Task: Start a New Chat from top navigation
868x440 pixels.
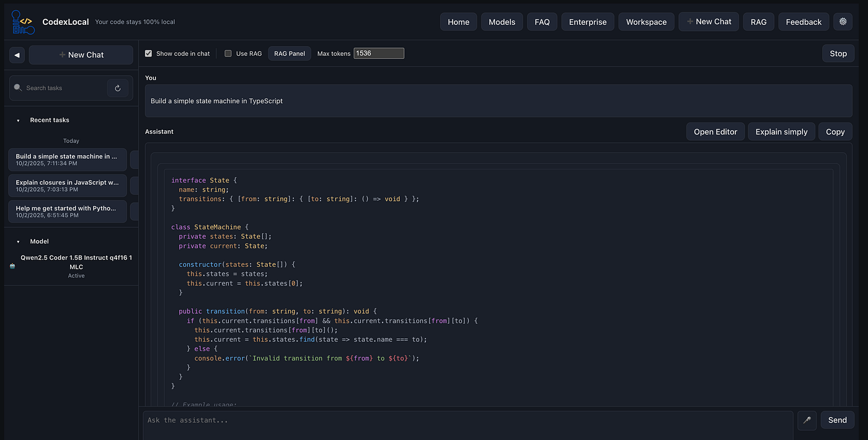Action: [x=709, y=22]
